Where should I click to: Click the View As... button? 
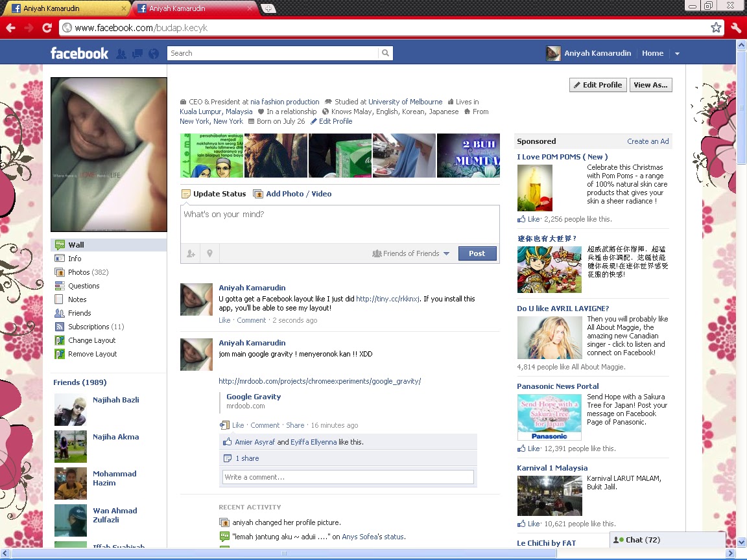pyautogui.click(x=651, y=85)
